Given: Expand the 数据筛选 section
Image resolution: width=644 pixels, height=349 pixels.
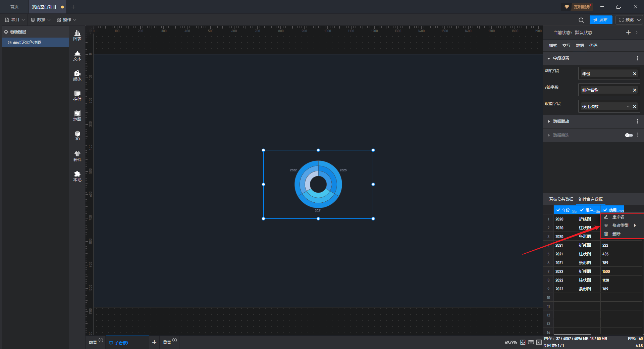Looking at the screenshot, I should click(x=549, y=135).
